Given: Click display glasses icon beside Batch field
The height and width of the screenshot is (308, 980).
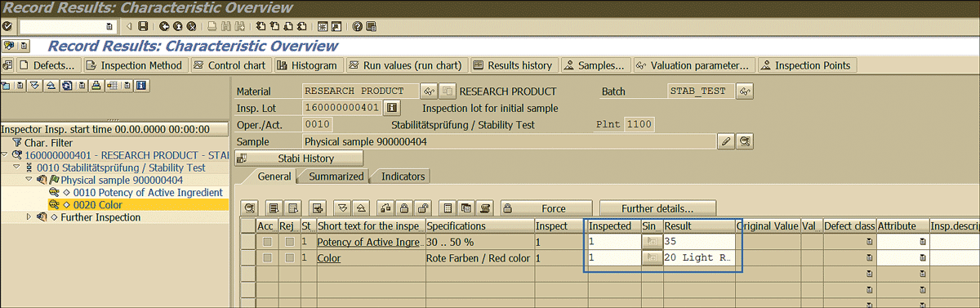Looking at the screenshot, I should 744,91.
